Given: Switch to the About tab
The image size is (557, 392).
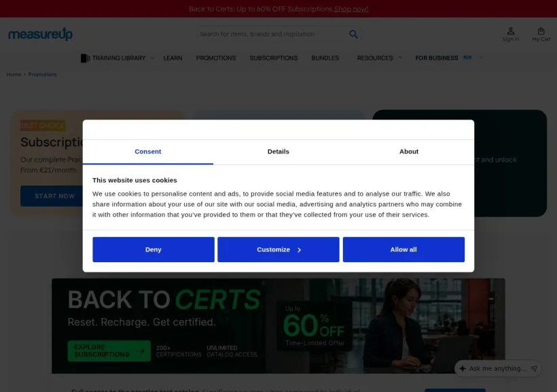Looking at the screenshot, I should click(x=409, y=152).
